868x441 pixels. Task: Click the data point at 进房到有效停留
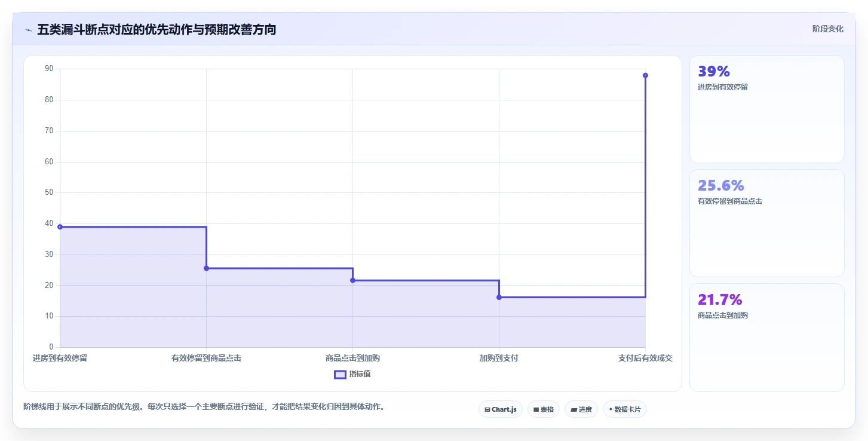click(60, 226)
